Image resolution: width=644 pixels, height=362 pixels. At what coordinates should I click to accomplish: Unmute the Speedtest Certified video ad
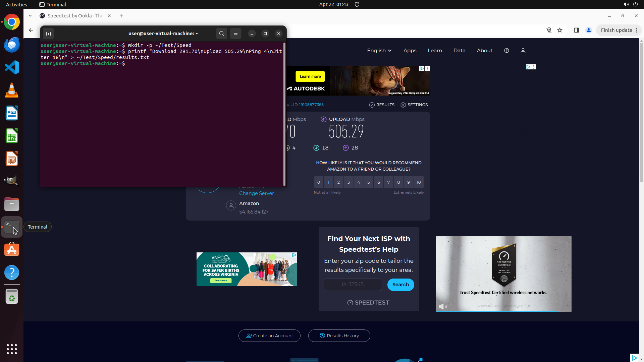pos(442,306)
